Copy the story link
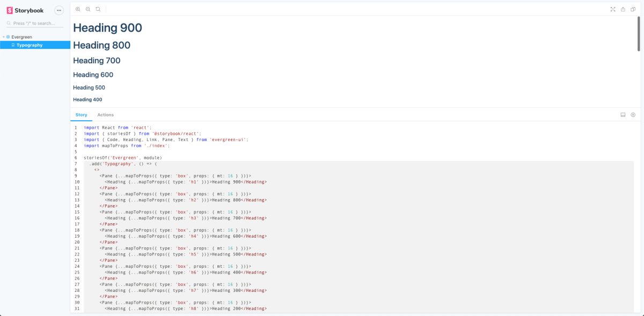This screenshot has width=644, height=316. (633, 9)
